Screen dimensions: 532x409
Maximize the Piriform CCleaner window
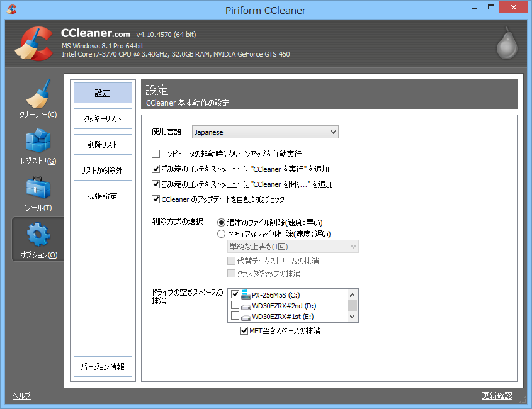point(491,8)
